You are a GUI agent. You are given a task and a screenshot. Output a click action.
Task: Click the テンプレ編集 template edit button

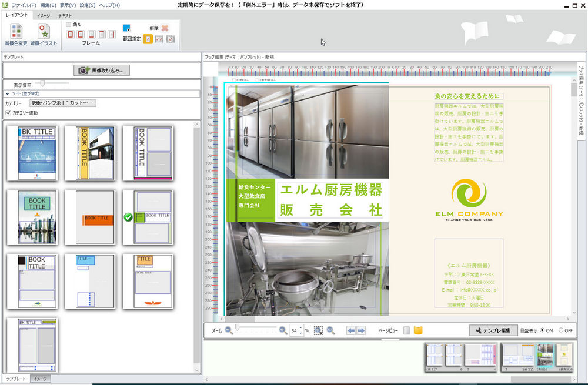tap(493, 330)
